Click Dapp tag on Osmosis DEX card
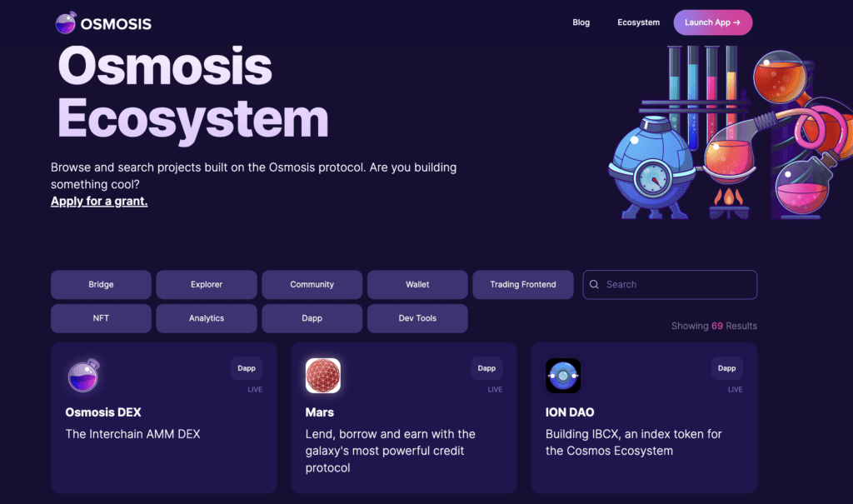The width and height of the screenshot is (853, 504). click(247, 368)
